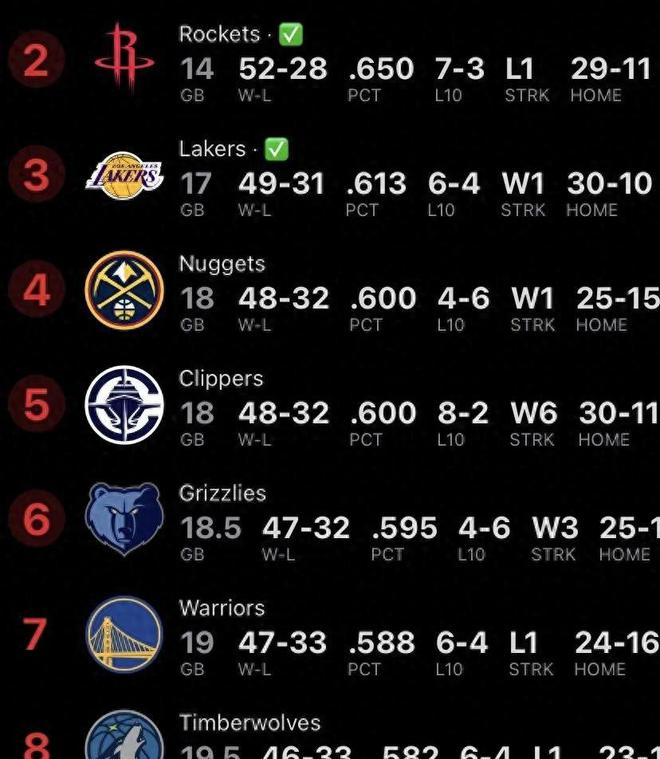Screen dimensions: 660x759
Task: Select the Lakers 30-10 home record
Action: pos(610,183)
